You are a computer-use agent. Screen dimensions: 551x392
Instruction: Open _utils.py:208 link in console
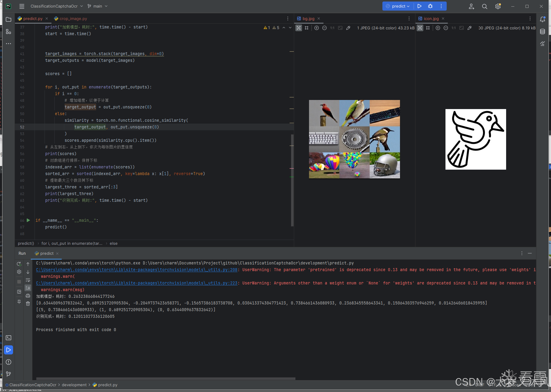click(136, 270)
